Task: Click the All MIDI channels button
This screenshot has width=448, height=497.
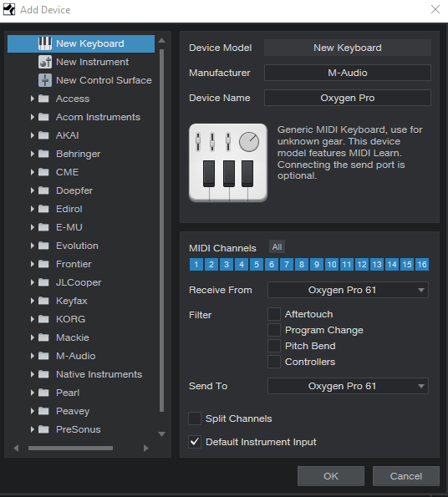Action: pyautogui.click(x=277, y=247)
